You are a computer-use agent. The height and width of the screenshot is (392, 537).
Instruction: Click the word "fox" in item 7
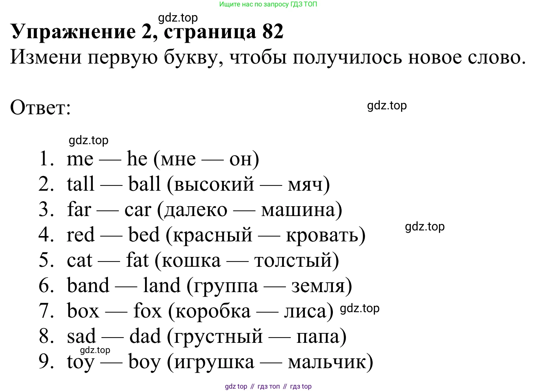(x=147, y=311)
